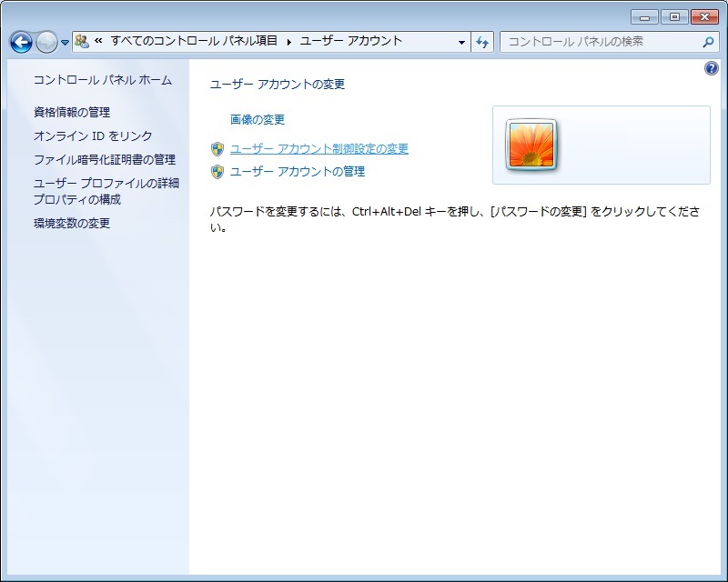
Task: Click shield icon beside ユーザー アカウントの管理
Action: [x=217, y=172]
